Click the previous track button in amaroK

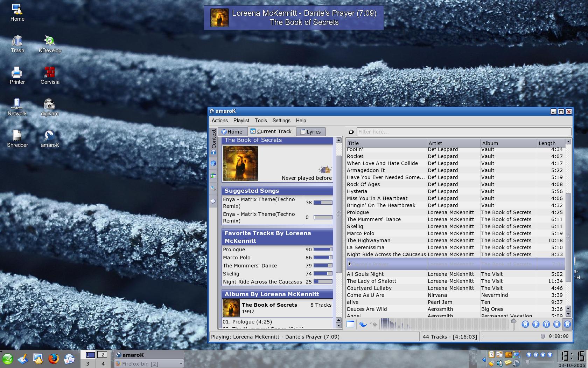(525, 324)
